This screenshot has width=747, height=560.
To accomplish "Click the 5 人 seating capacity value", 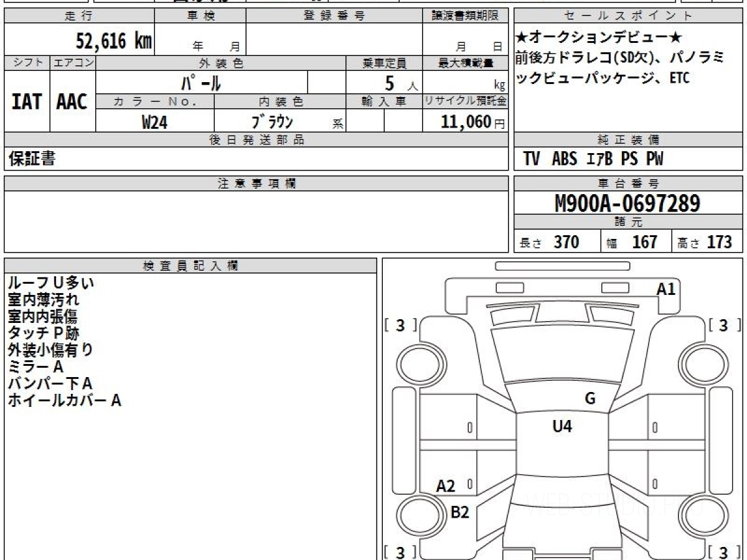I will point(400,82).
